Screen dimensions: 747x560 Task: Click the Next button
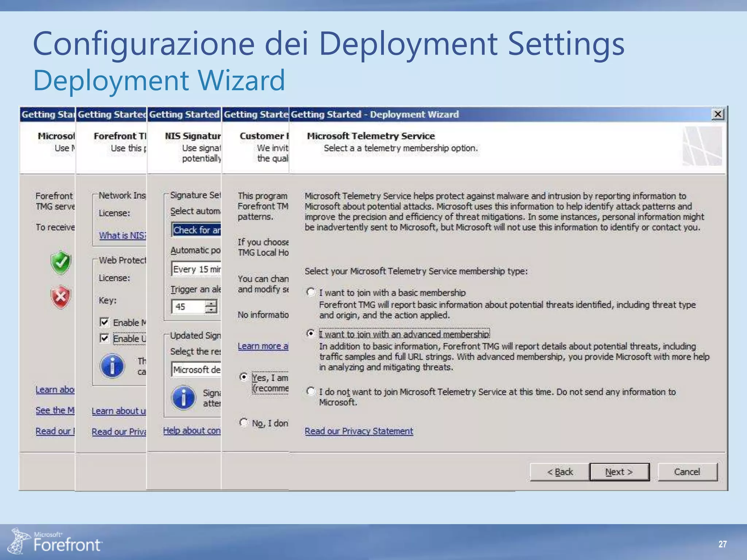point(619,472)
